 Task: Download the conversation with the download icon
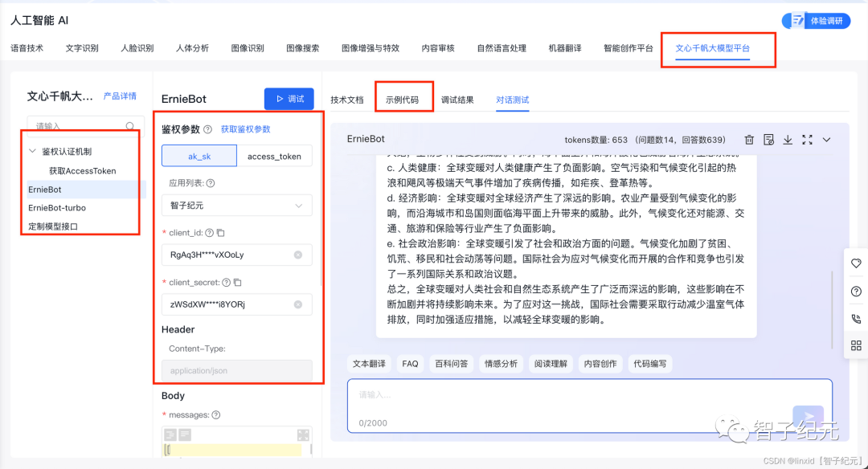coord(788,140)
